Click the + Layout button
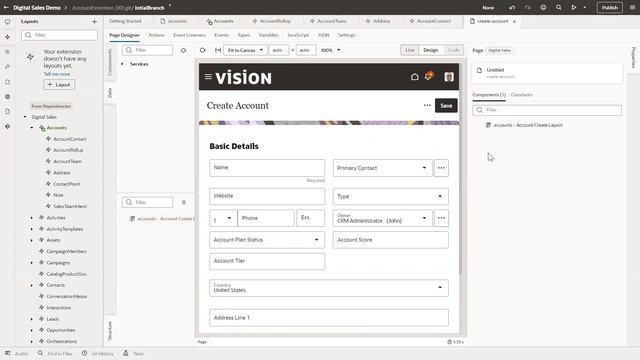 click(x=59, y=84)
